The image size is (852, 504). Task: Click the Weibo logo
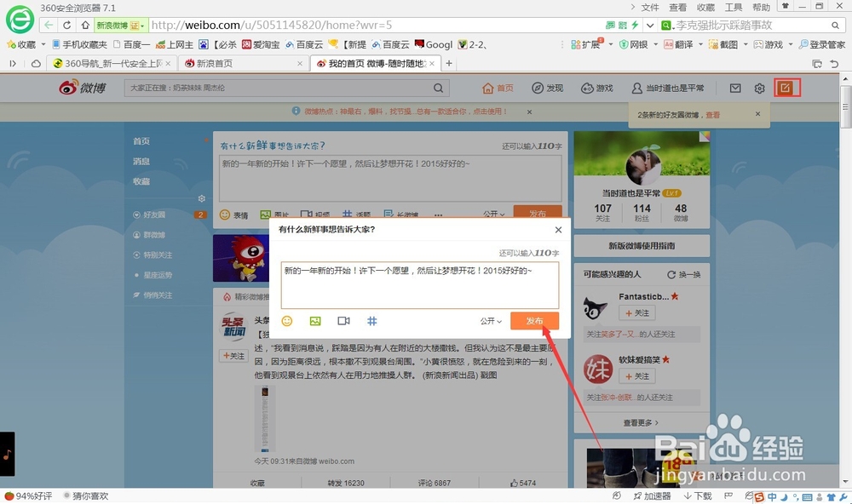(83, 88)
